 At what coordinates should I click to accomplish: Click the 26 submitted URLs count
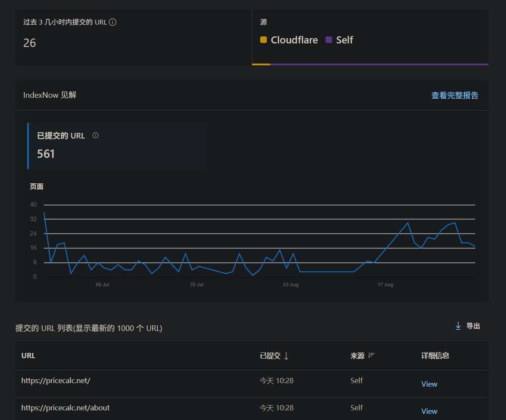point(30,43)
